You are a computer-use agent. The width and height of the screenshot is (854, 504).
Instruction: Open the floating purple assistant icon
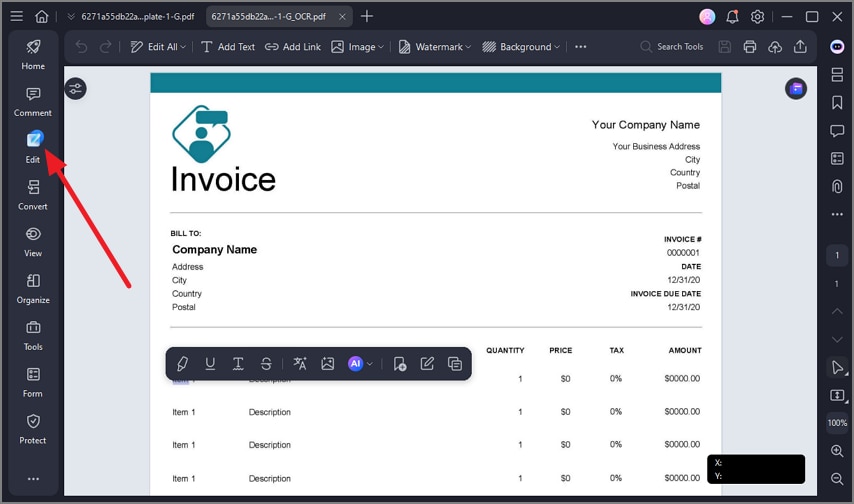[796, 89]
